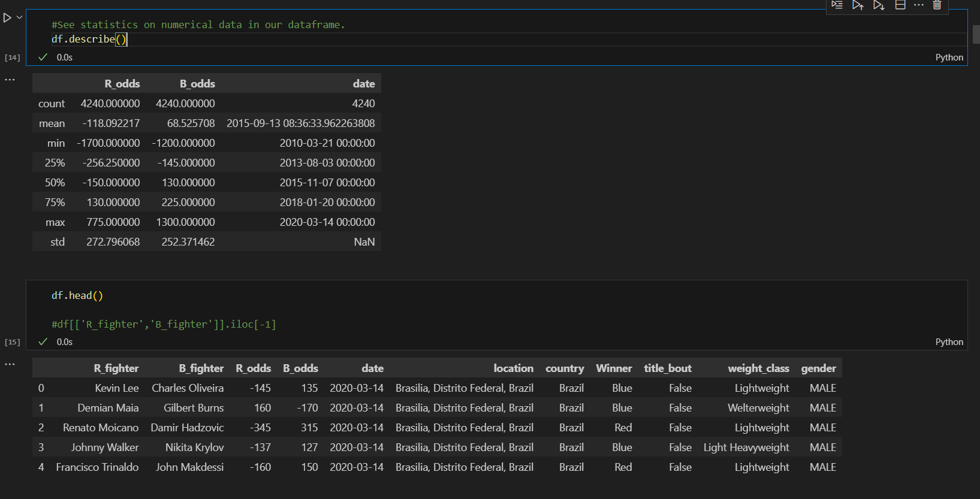Split the cell using cell toolbar icon
Image resolution: width=980 pixels, height=499 pixels.
click(900, 5)
